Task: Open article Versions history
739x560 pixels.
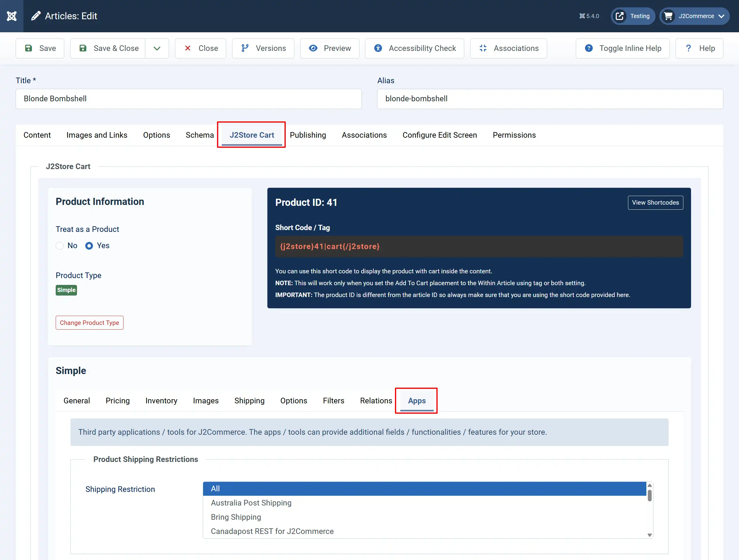Action: [x=263, y=48]
